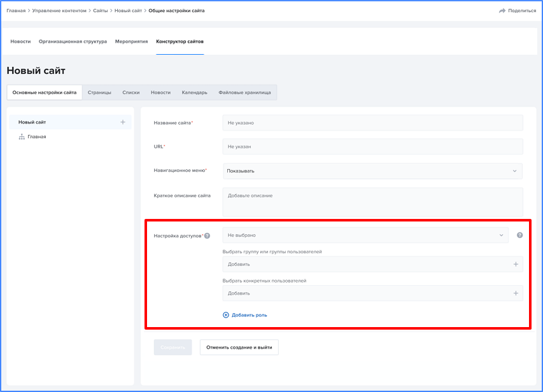Click the Share arrow icon
This screenshot has height=392, width=543.
coord(502,11)
